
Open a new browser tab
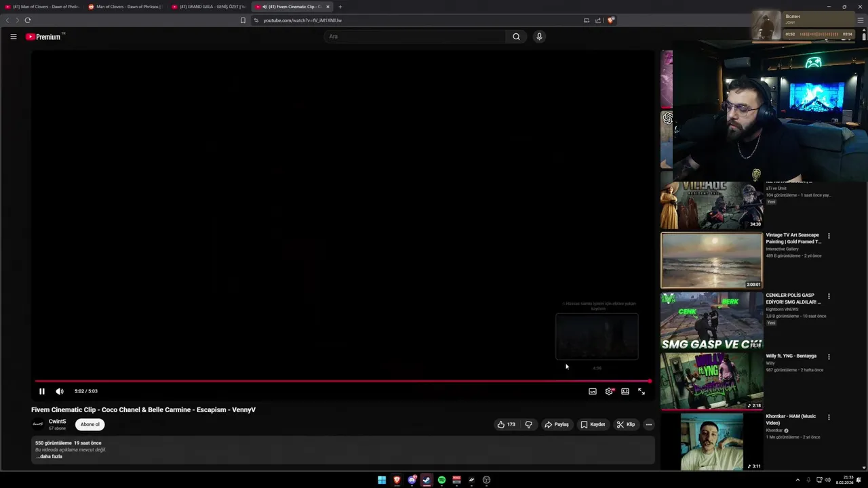340,7
